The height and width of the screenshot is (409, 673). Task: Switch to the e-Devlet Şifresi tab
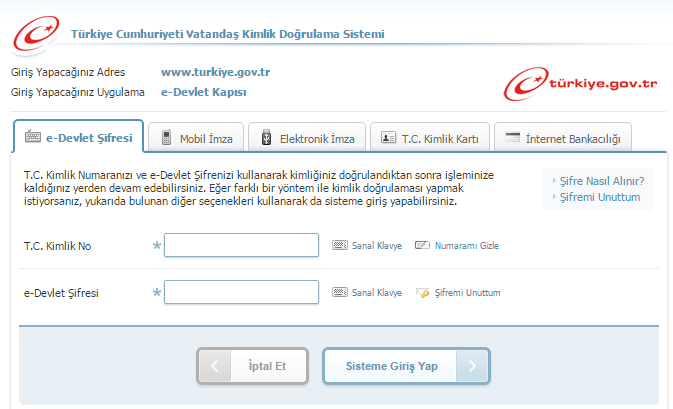click(79, 136)
